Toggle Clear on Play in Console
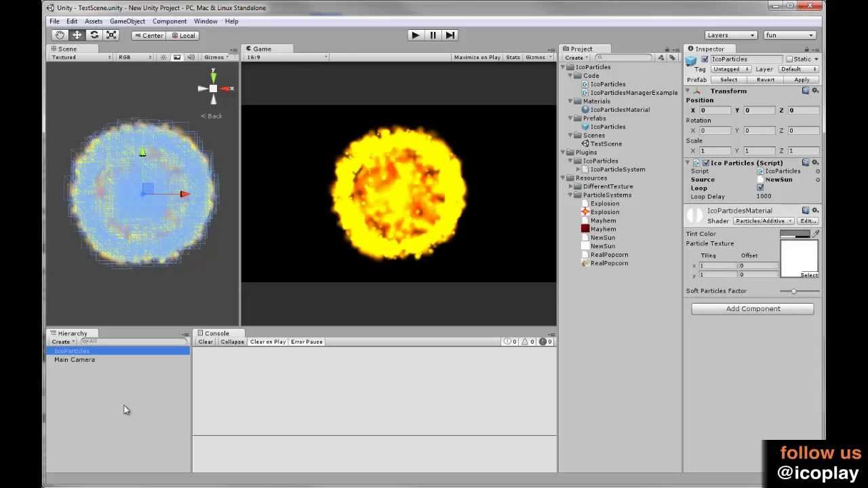Screen dimensions: 868x488 (268, 342)
